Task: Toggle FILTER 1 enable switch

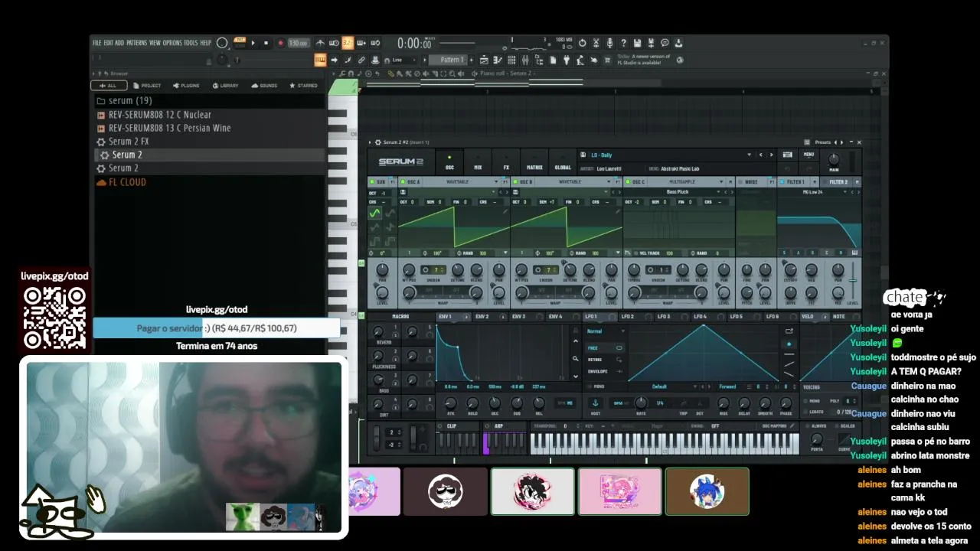Action: [x=782, y=182]
